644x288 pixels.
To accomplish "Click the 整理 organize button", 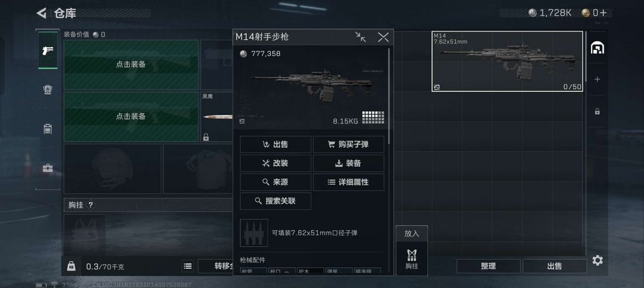I will 488,266.
